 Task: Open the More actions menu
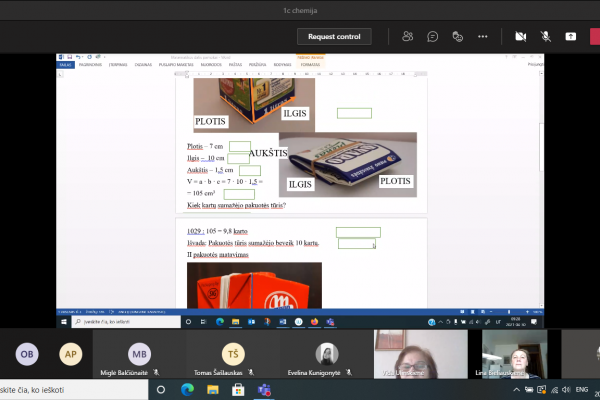[x=483, y=36]
